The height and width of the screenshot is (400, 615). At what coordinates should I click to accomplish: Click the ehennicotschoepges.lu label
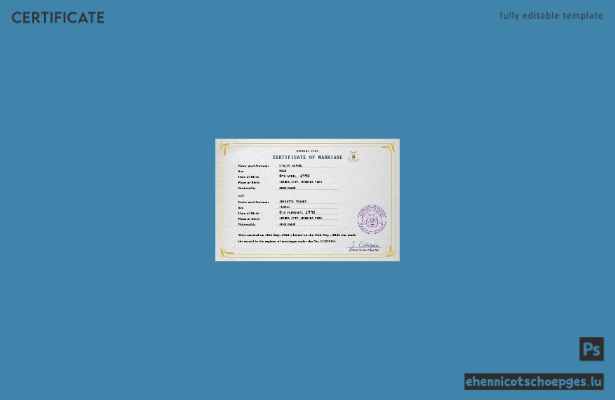click(534, 381)
